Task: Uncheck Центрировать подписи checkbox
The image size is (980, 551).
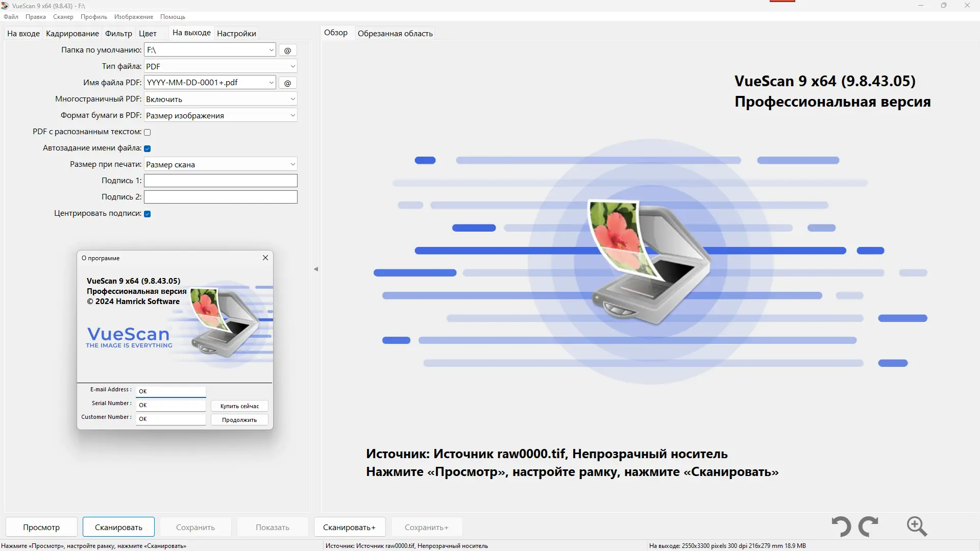Action: click(148, 214)
